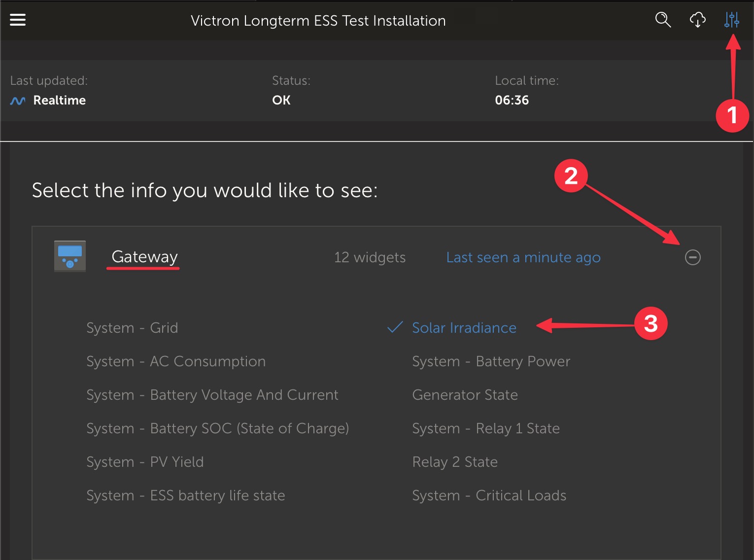The width and height of the screenshot is (754, 560).
Task: Open the download/export cloud icon
Action: (x=697, y=20)
